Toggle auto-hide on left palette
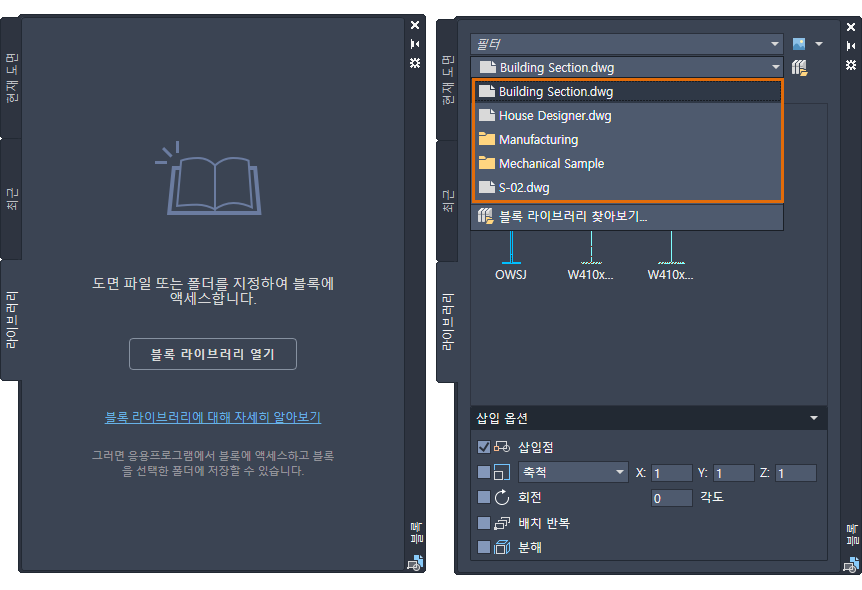Image resolution: width=862 pixels, height=590 pixels. pos(415,44)
